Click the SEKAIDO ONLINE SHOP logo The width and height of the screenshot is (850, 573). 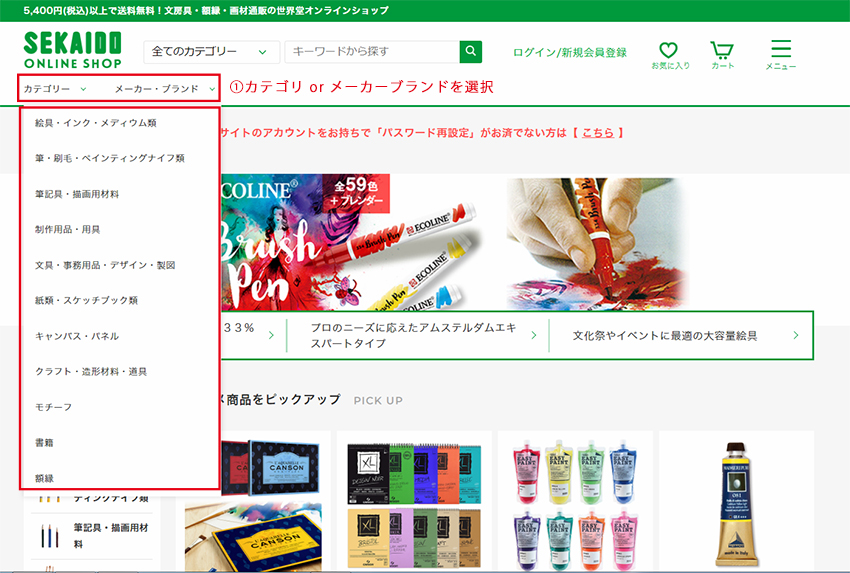73,50
